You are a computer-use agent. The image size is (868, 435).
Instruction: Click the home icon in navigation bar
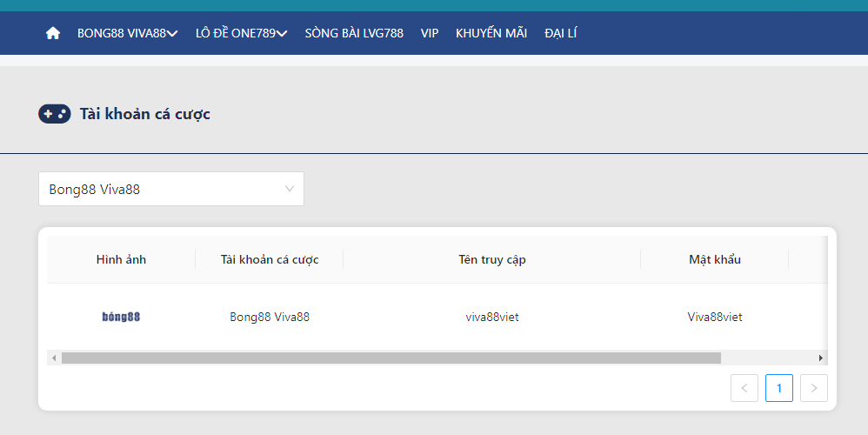pos(53,33)
